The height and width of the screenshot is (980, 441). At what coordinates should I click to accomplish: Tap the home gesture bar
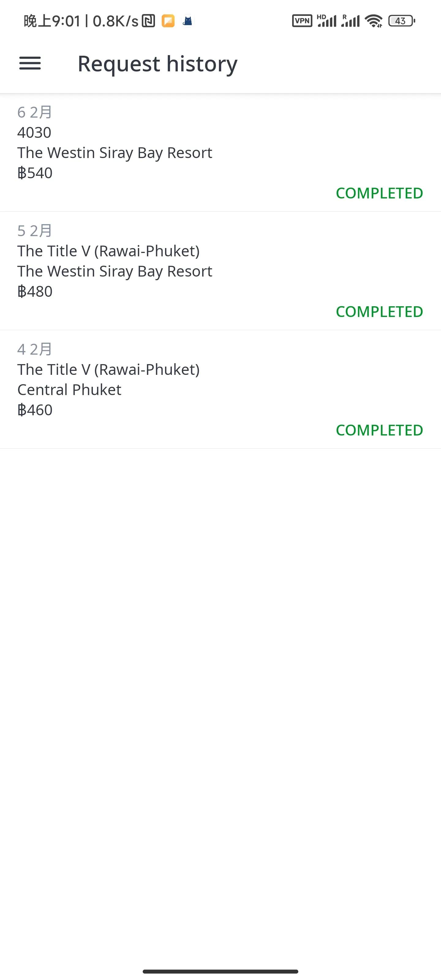point(220,971)
